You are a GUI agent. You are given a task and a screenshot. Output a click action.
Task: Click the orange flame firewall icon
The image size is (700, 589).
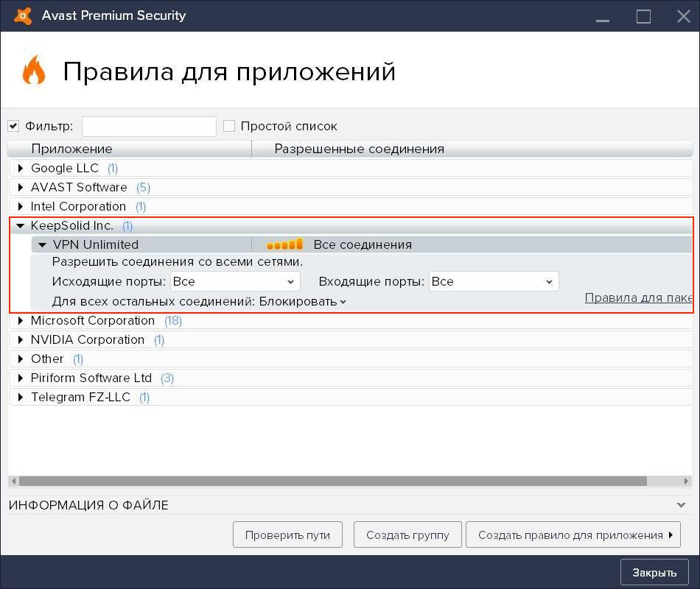click(33, 71)
